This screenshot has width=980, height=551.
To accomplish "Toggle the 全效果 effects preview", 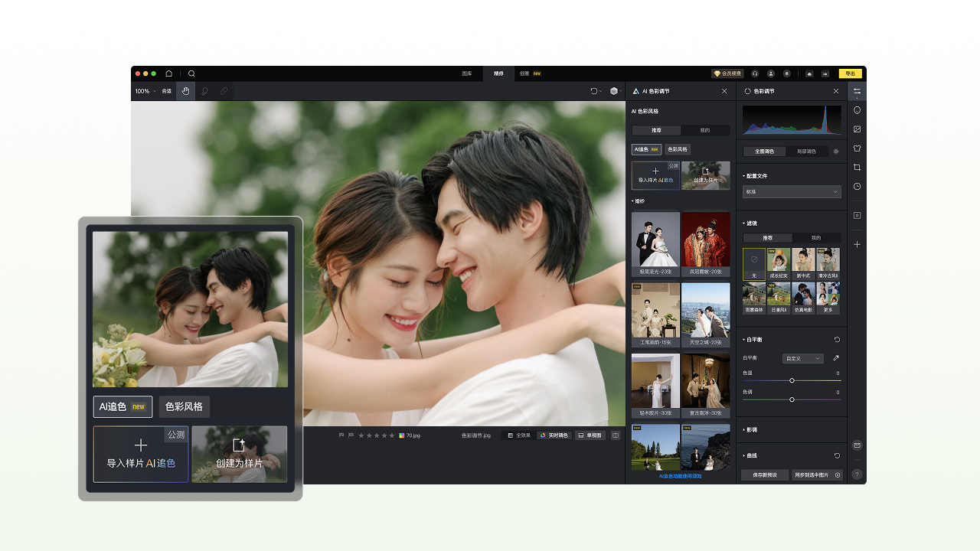I will point(520,435).
